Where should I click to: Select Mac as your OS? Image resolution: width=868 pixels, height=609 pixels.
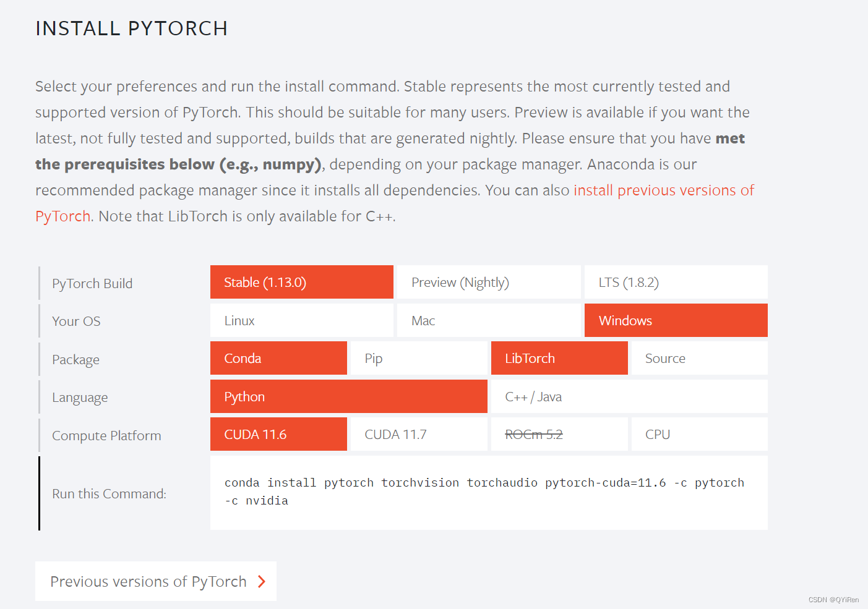click(488, 320)
